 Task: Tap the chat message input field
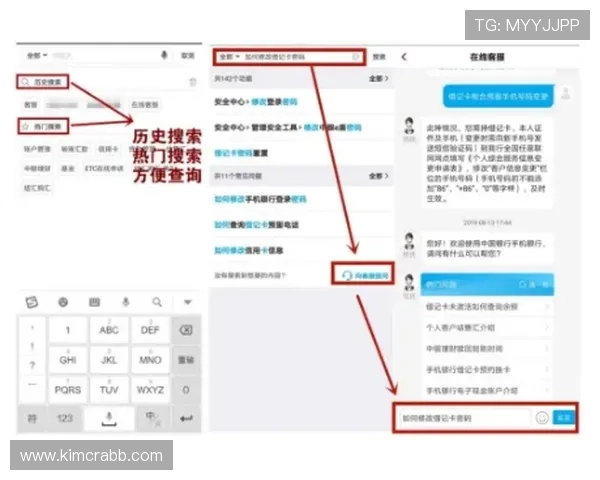click(x=465, y=418)
